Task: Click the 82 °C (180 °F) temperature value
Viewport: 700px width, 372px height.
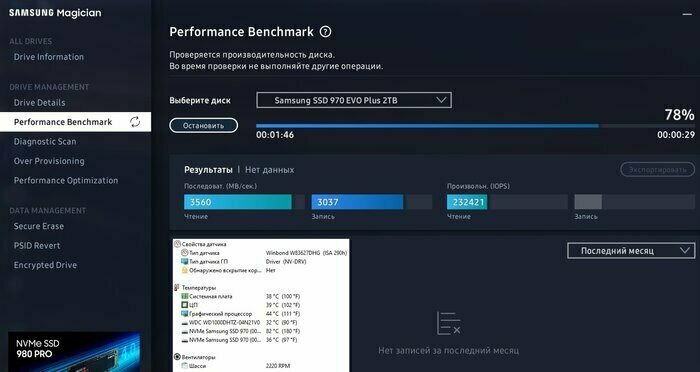Action: pos(283,331)
